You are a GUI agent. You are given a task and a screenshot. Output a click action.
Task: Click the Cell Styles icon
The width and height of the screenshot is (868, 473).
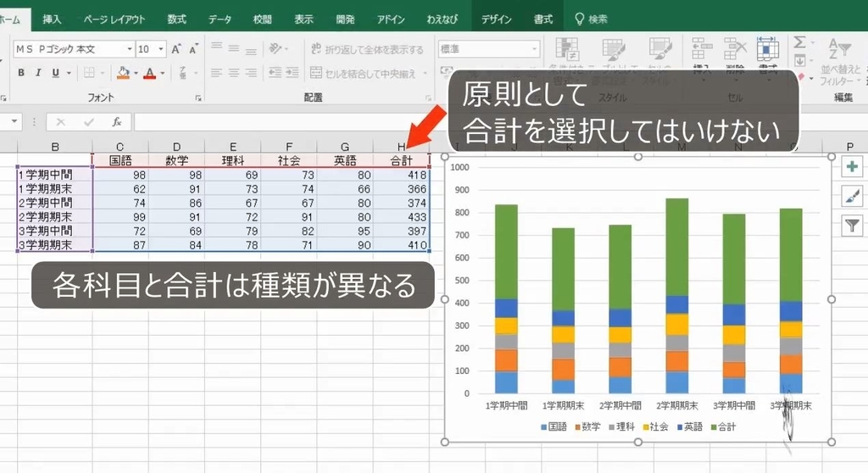pos(659,49)
